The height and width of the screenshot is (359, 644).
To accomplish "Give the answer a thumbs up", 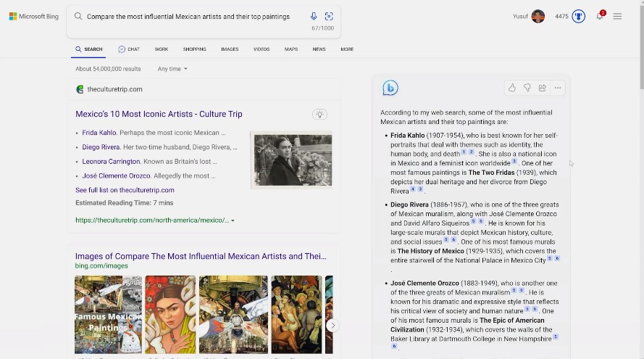I will 511,88.
